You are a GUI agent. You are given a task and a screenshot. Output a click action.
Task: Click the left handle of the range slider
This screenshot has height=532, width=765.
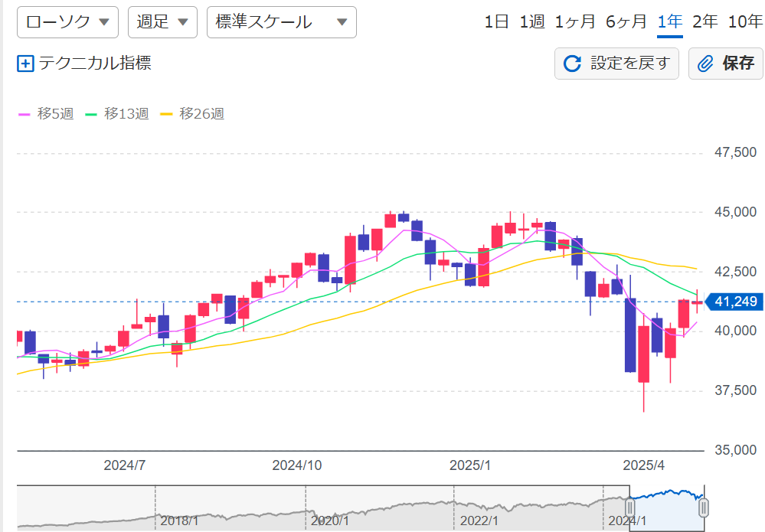[630, 508]
